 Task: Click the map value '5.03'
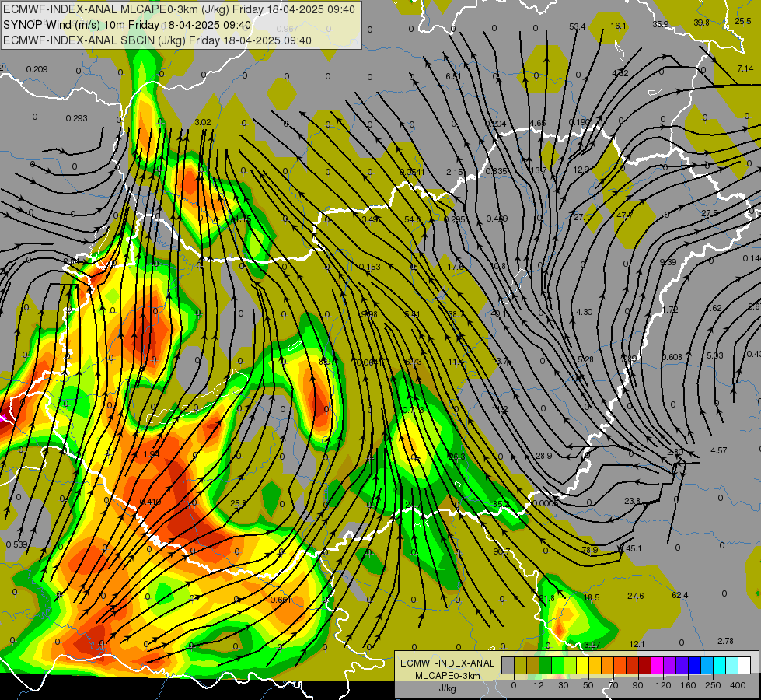click(715, 355)
